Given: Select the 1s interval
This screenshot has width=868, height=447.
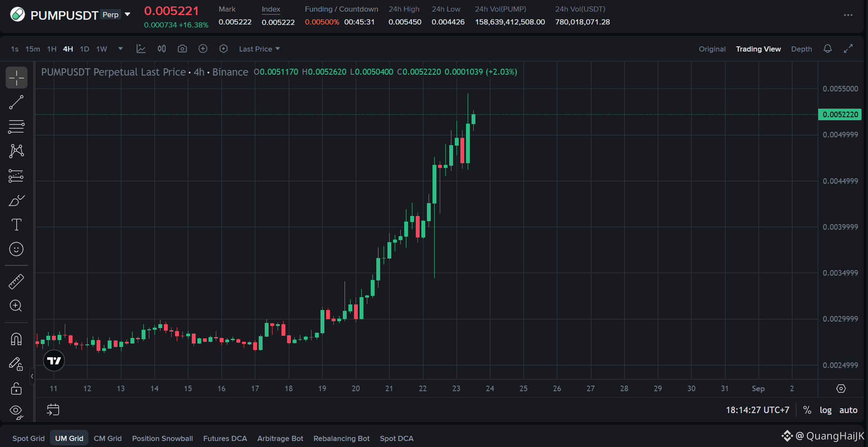Looking at the screenshot, I should 15,49.
